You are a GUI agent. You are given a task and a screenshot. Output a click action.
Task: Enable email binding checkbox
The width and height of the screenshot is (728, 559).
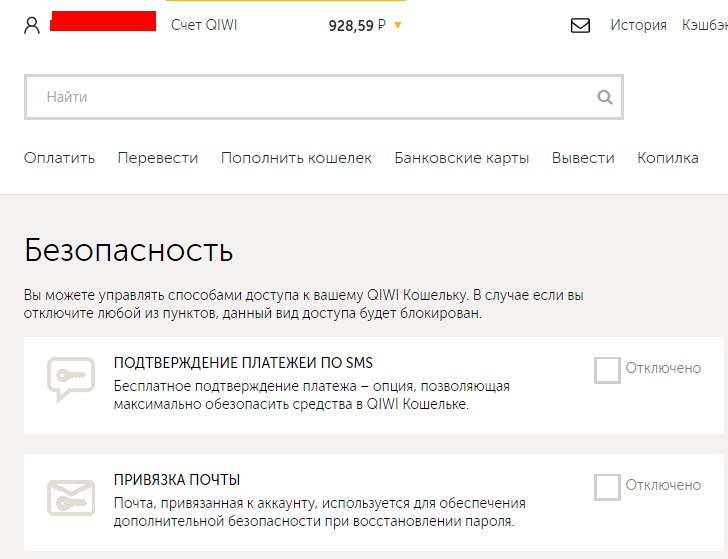tap(607, 486)
